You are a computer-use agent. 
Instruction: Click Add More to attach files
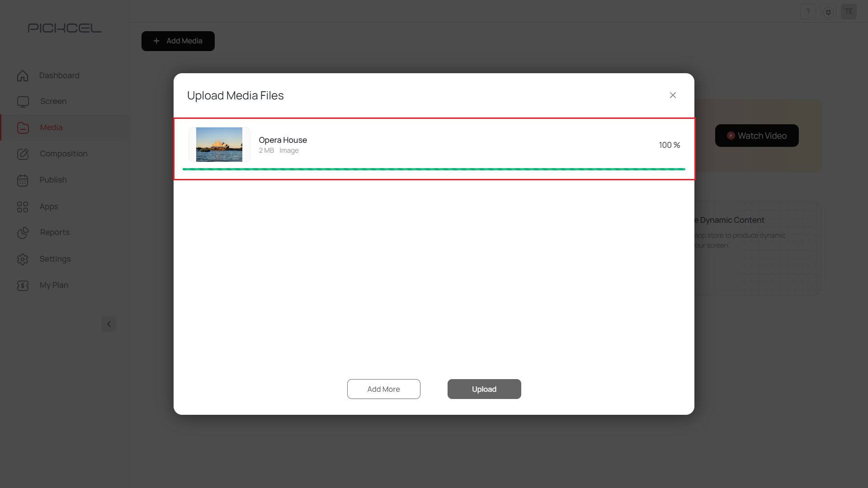(x=383, y=389)
